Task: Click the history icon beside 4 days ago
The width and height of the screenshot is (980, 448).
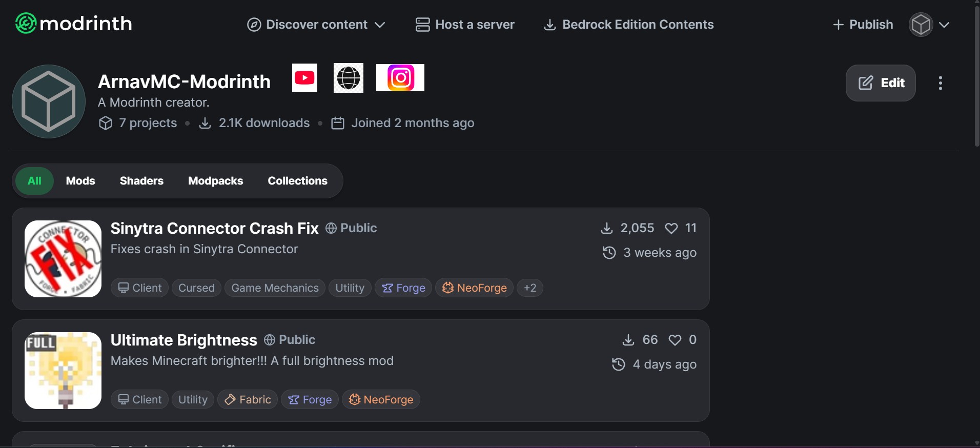Action: (619, 364)
